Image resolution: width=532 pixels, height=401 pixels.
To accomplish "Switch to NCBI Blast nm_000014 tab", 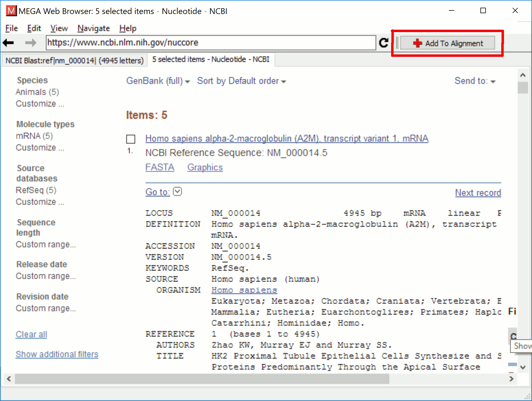I will [x=74, y=60].
